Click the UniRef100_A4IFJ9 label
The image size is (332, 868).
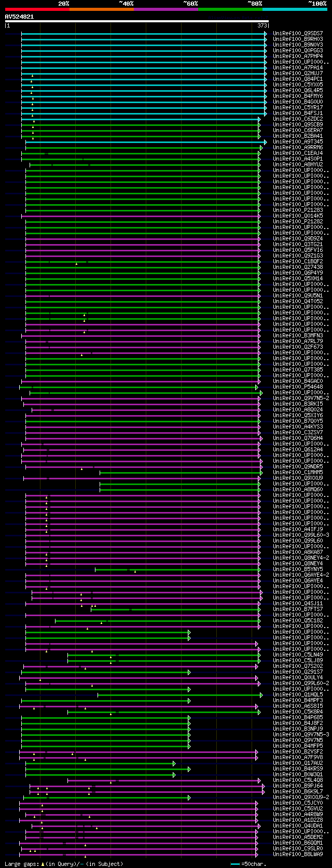(298, 530)
